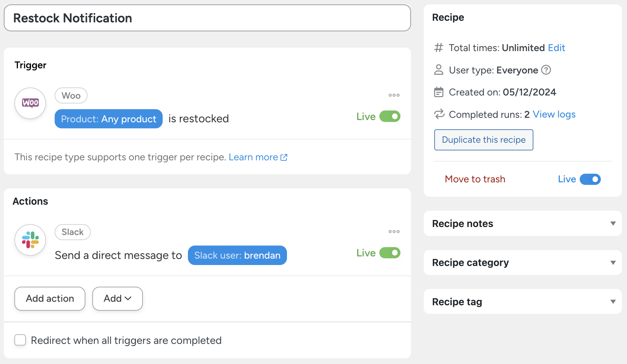Check Redirect when all triggers are completed

pyautogui.click(x=20, y=340)
